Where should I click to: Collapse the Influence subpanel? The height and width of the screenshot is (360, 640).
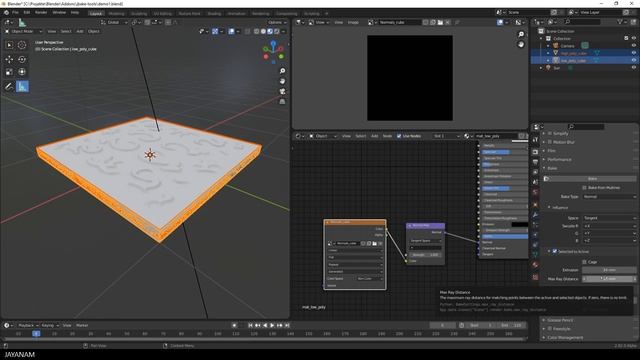(558, 207)
